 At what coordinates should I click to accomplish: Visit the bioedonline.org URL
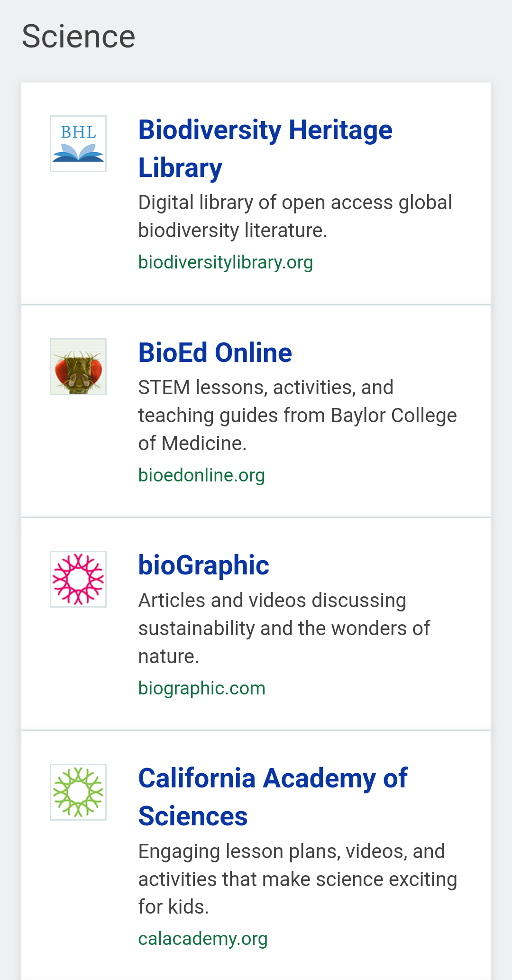point(201,475)
